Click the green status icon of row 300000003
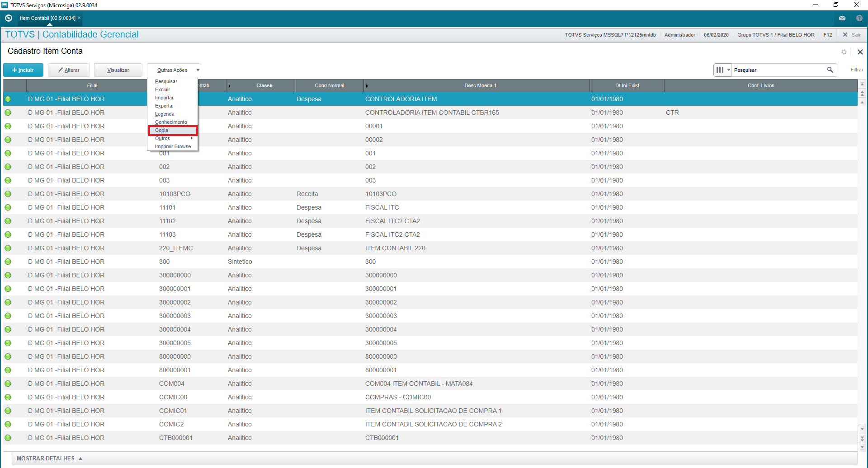This screenshot has width=868, height=468. (x=8, y=316)
